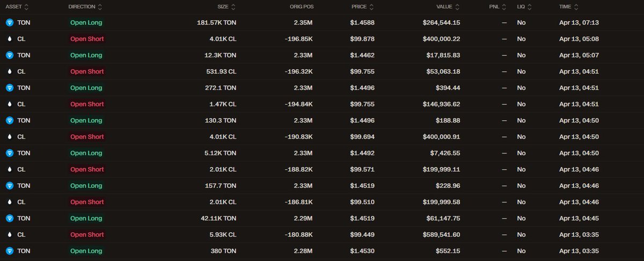The height and width of the screenshot is (261, 644).
Task: Click the CL droplet icon in the $589,541.60 row
Action: tap(9, 235)
